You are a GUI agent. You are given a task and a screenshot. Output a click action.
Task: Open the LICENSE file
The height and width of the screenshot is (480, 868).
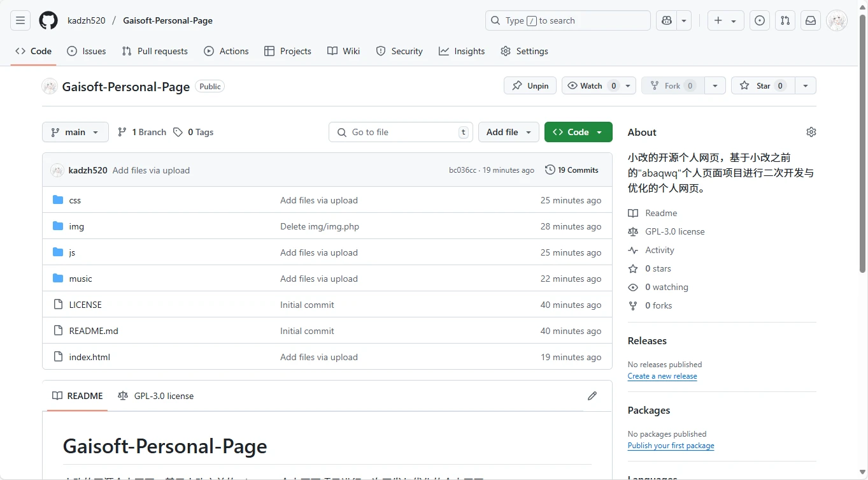(x=85, y=305)
